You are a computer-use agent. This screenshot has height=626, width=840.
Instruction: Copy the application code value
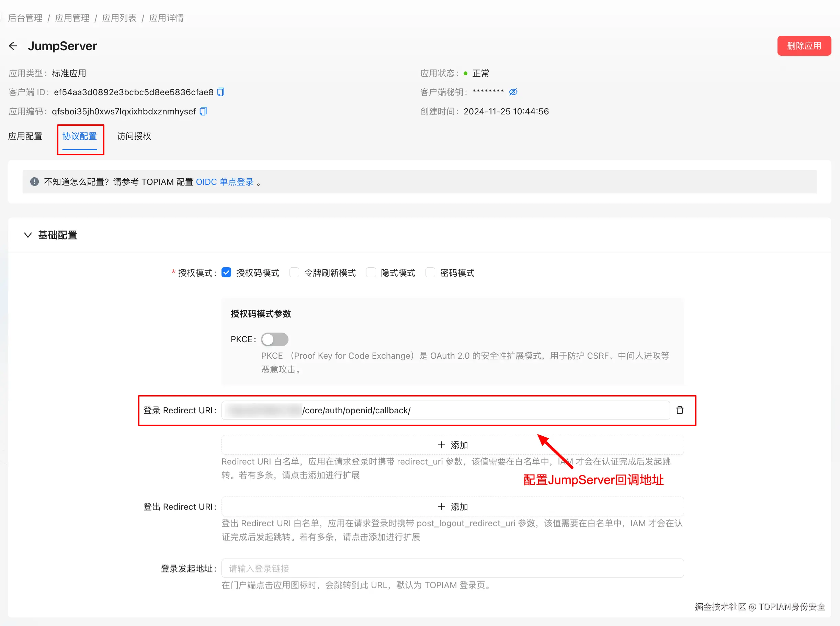pos(203,111)
